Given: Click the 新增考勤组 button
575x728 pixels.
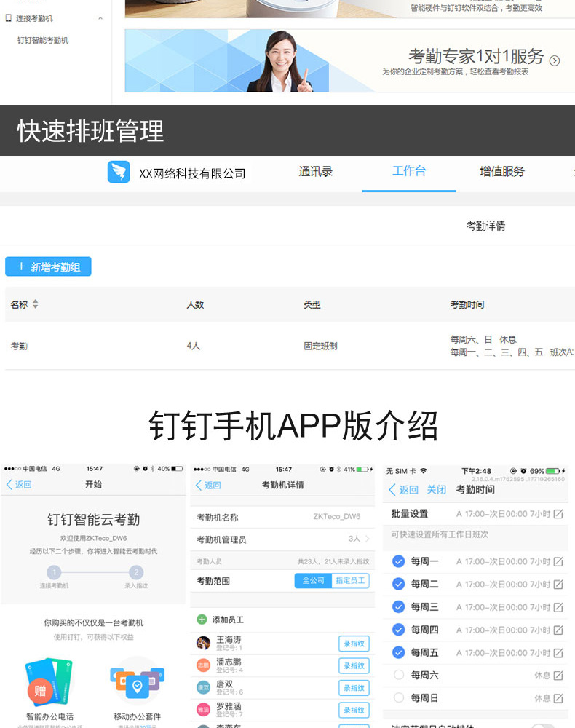Looking at the screenshot, I should coord(48,266).
